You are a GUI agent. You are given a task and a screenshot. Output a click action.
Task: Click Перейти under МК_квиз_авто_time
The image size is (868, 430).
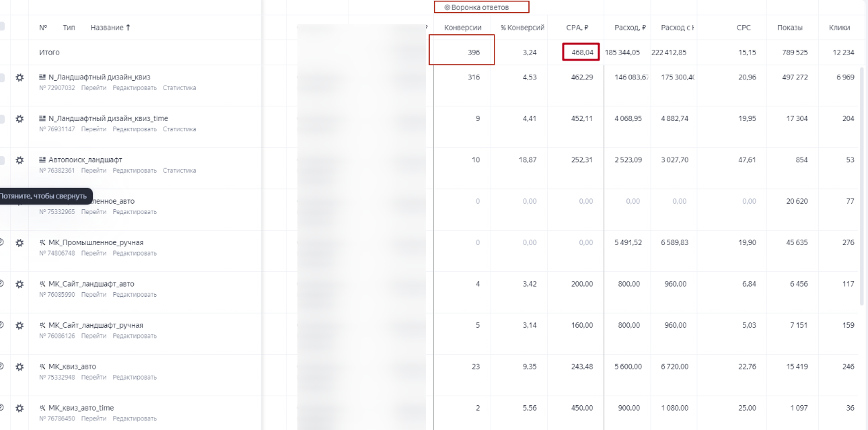pos(94,419)
